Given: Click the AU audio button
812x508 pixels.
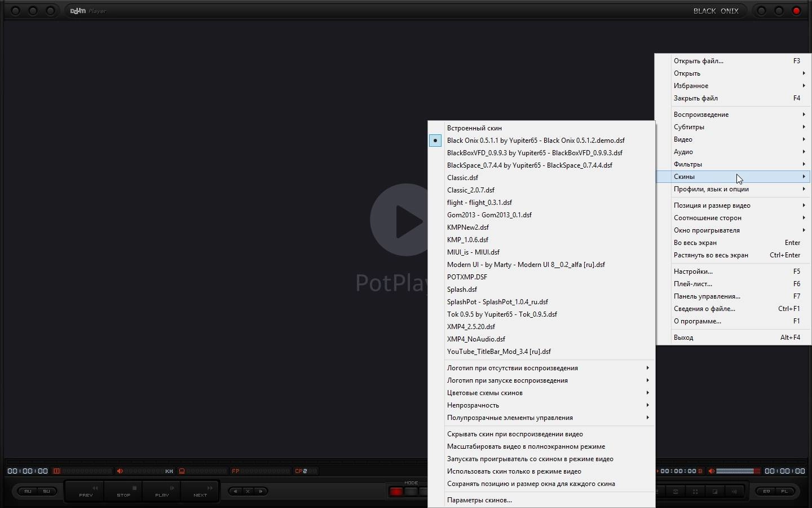Looking at the screenshot, I should pyautogui.click(x=28, y=491).
